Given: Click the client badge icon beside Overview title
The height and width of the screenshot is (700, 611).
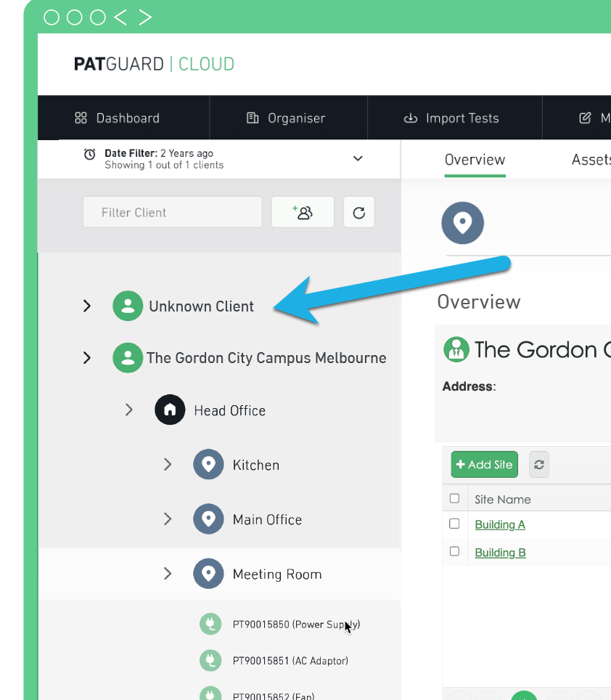Looking at the screenshot, I should [456, 349].
